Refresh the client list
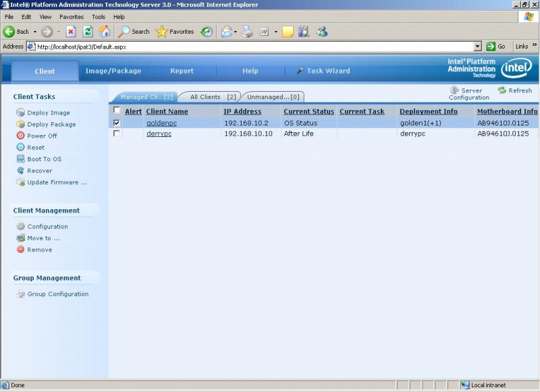 pos(518,90)
